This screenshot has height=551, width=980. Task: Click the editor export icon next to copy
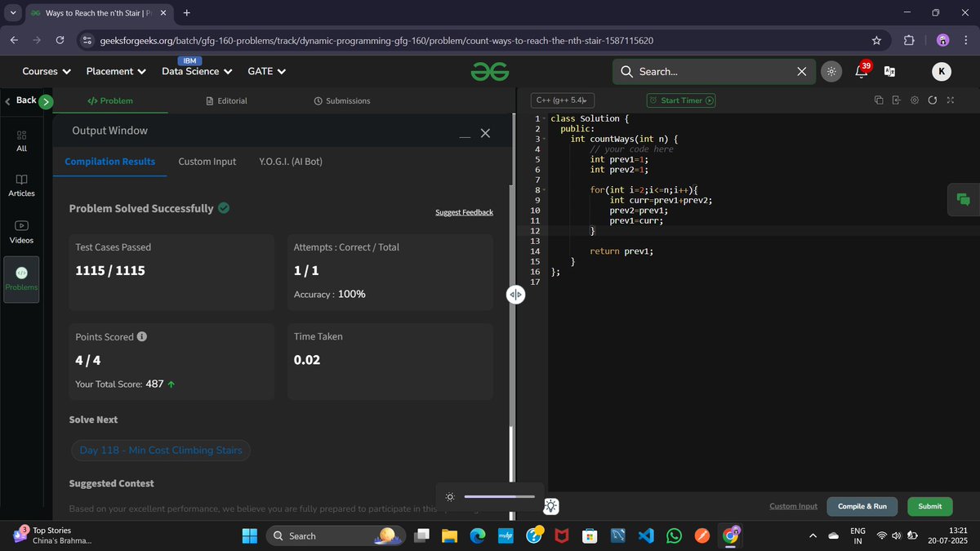coord(896,100)
